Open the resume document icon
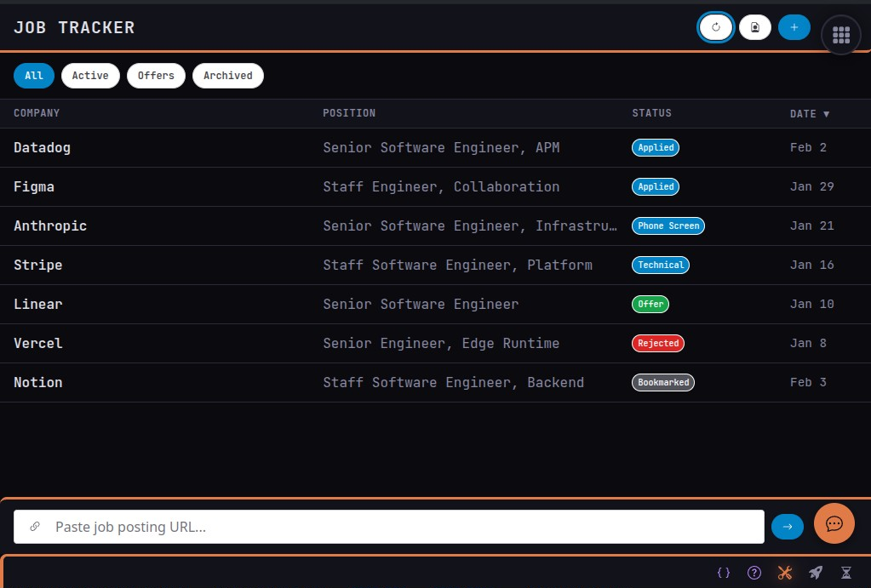Screen dimensions: 871x588 [754, 27]
